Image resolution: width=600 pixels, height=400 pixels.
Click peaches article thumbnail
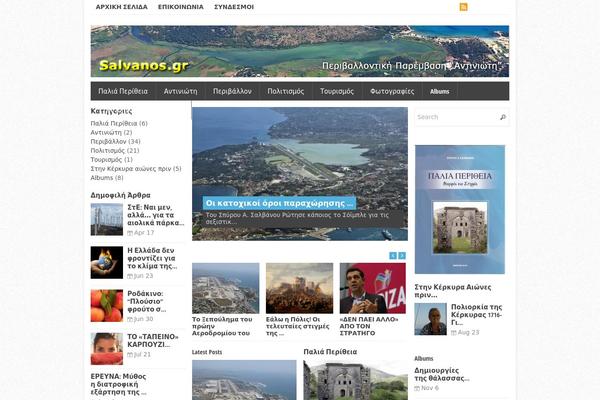pyautogui.click(x=107, y=305)
